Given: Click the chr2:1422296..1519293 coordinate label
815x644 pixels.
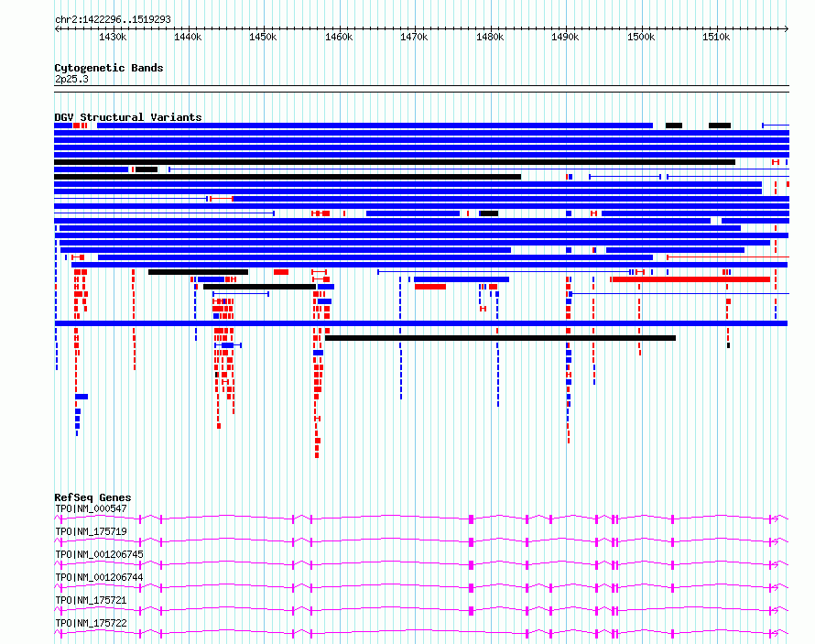Looking at the screenshot, I should click(113, 19).
